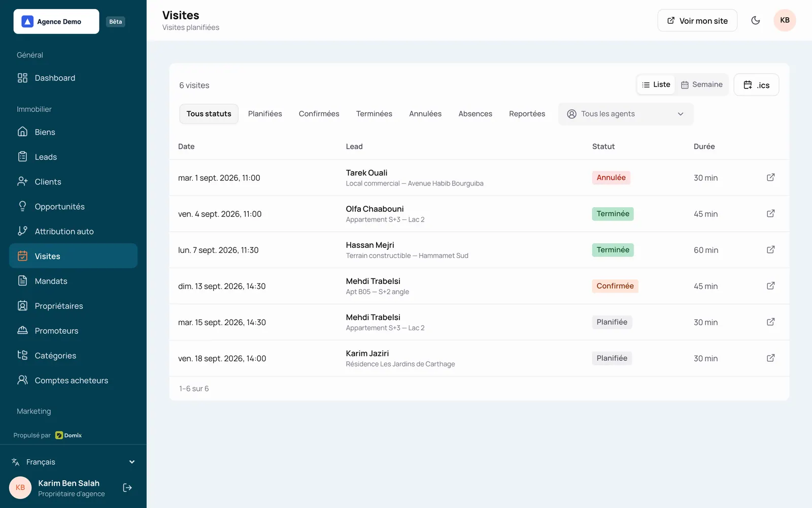Click the logout icon beside Karim Ben Salah
The height and width of the screenshot is (508, 812).
[127, 488]
